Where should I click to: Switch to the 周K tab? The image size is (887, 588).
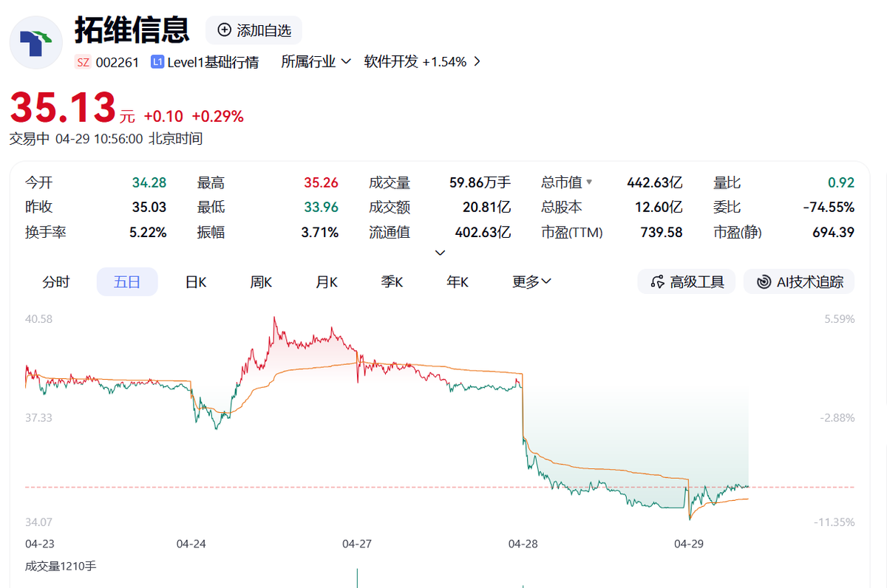[261, 281]
